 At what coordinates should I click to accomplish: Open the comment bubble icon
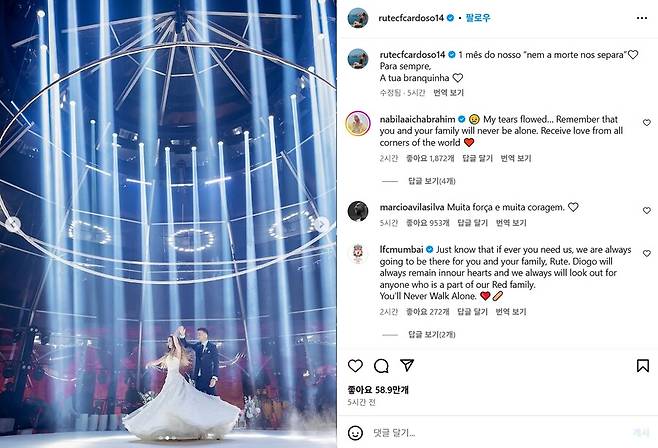coord(381,366)
